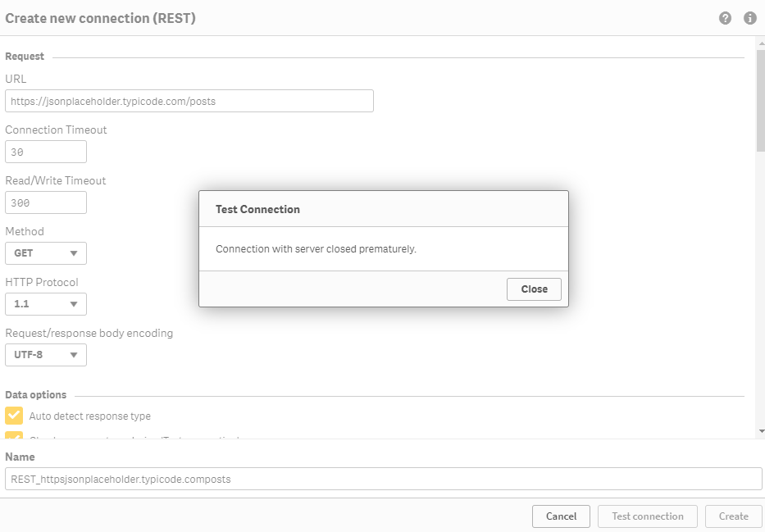This screenshot has height=532, width=765.
Task: Click the 'Request/response body encoding' label
Action: [x=89, y=333]
